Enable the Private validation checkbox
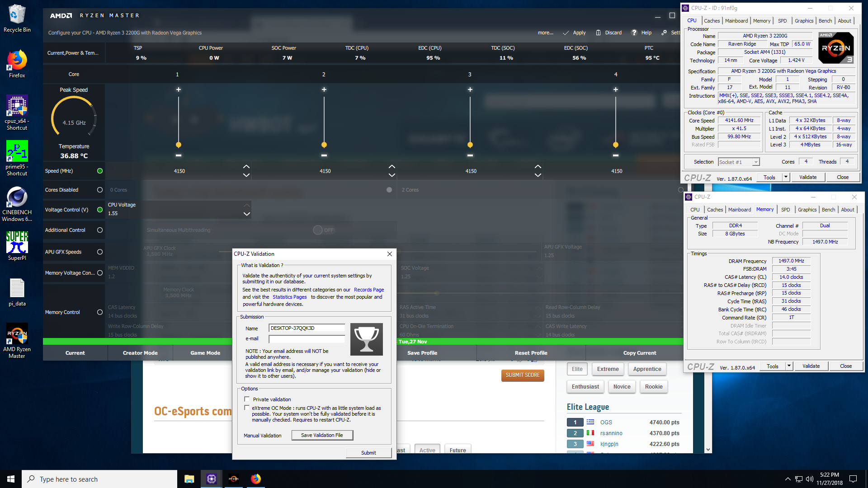 [247, 399]
